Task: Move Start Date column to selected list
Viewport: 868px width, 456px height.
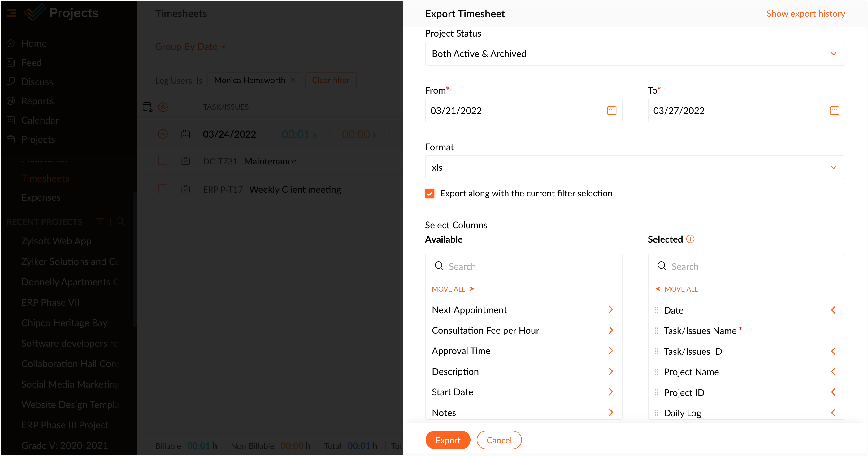Action: pyautogui.click(x=610, y=392)
